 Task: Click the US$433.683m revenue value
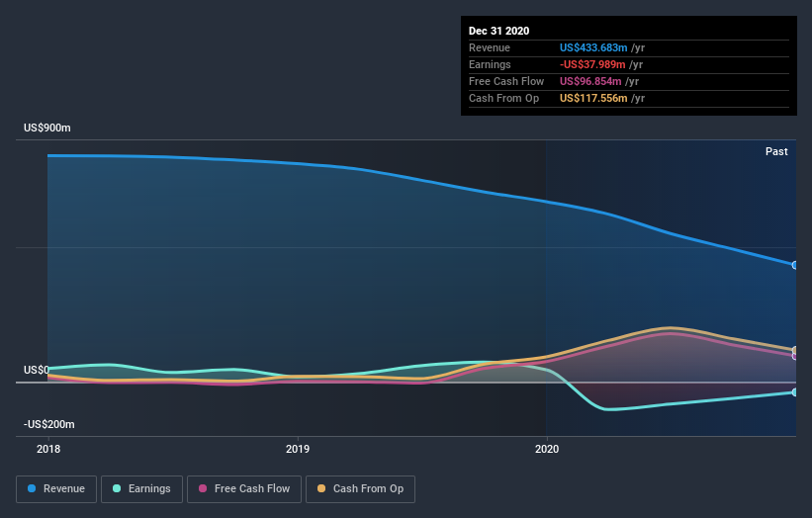point(593,47)
